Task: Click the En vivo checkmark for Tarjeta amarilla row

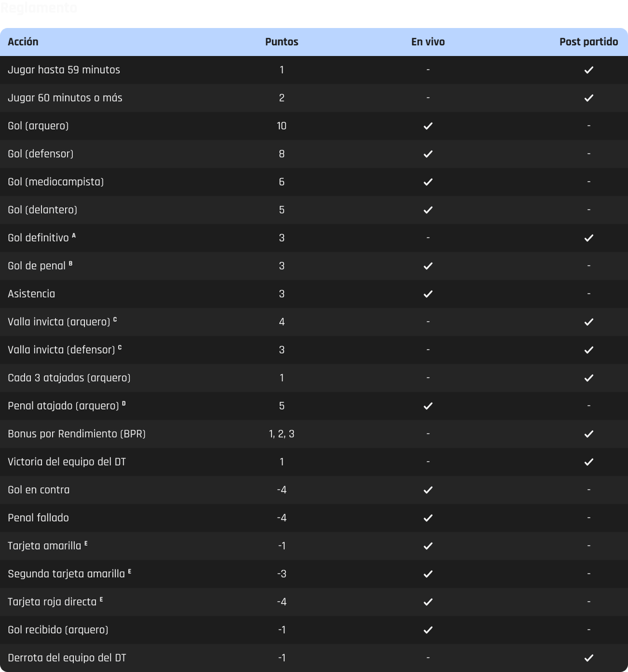Action: [x=428, y=546]
